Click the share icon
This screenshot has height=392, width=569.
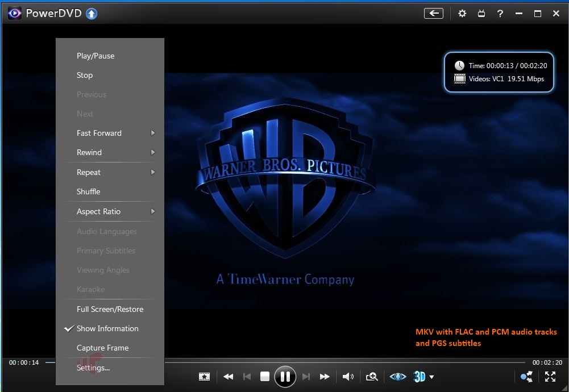pos(526,377)
